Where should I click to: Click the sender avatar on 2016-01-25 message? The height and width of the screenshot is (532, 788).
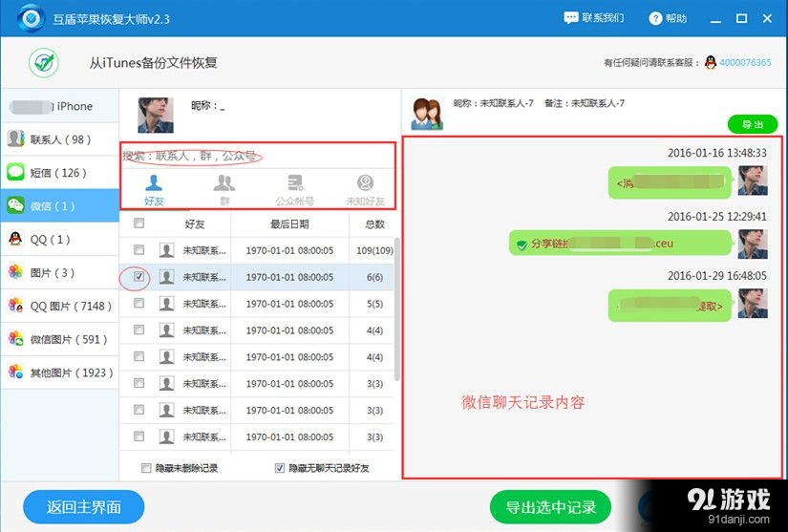click(x=753, y=244)
